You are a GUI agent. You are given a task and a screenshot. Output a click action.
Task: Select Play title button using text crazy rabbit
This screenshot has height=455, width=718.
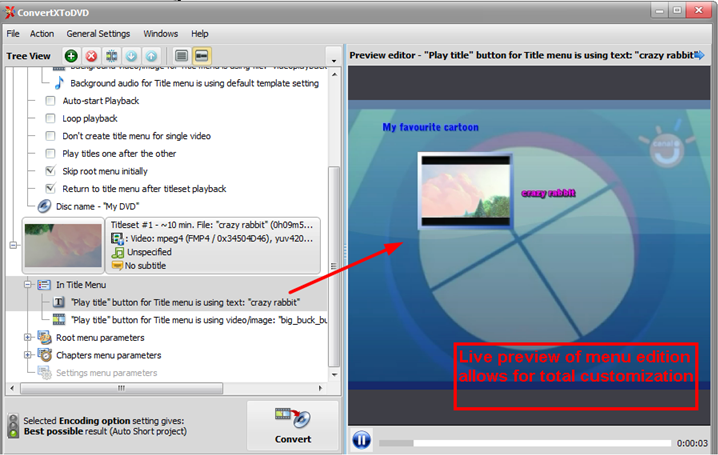[185, 302]
